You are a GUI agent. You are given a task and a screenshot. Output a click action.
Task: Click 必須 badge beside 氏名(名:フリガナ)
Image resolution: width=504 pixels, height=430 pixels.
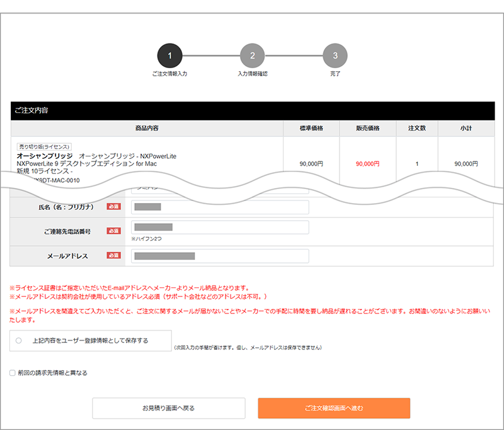(x=114, y=206)
